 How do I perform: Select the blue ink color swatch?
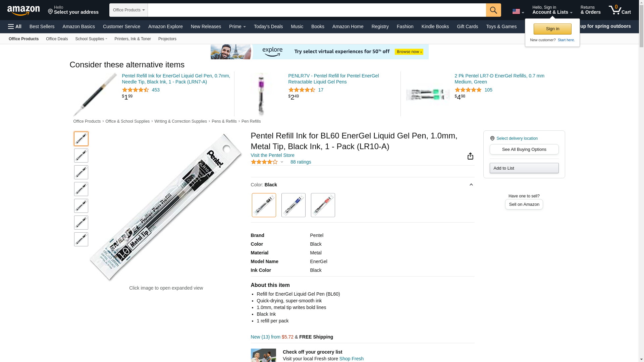tap(293, 205)
